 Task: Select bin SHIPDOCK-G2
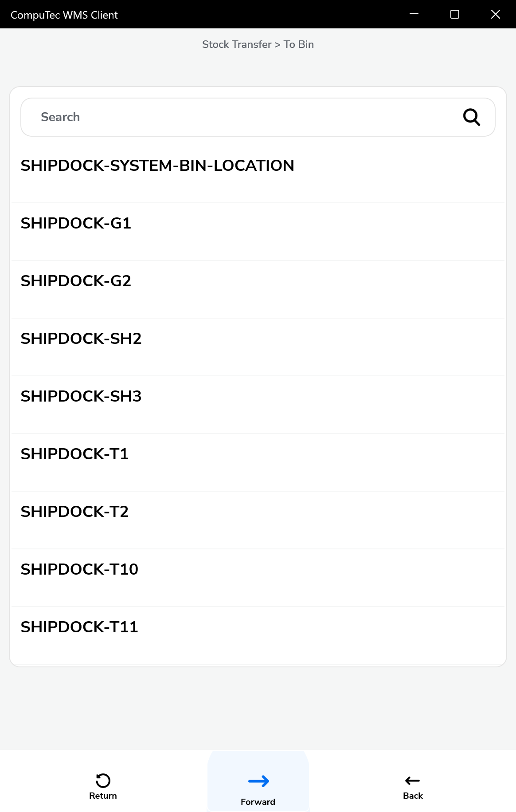coord(76,281)
